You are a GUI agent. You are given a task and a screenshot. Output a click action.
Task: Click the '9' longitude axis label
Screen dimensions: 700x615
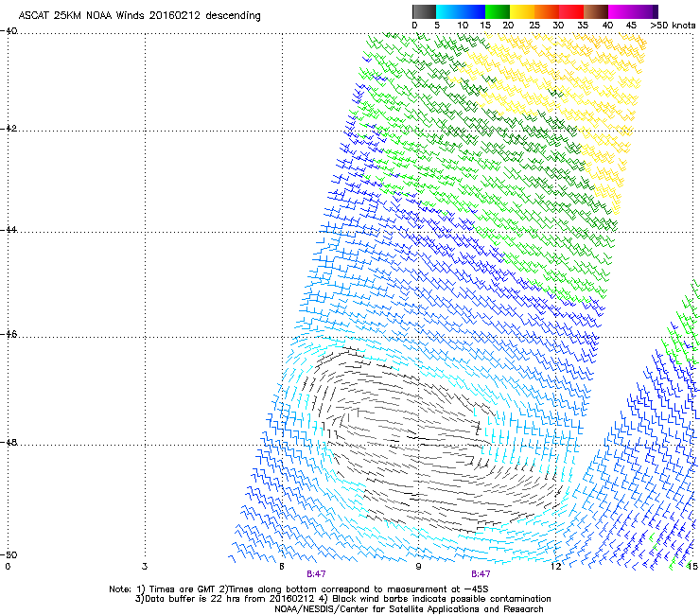click(418, 567)
